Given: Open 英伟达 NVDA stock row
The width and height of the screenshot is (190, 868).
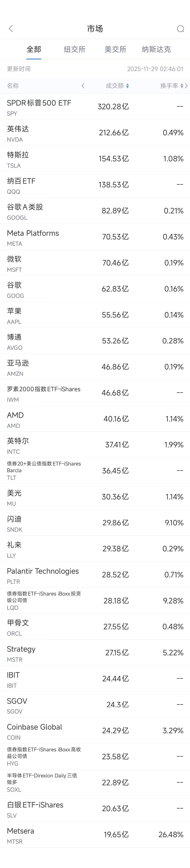Looking at the screenshot, I should (95, 133).
